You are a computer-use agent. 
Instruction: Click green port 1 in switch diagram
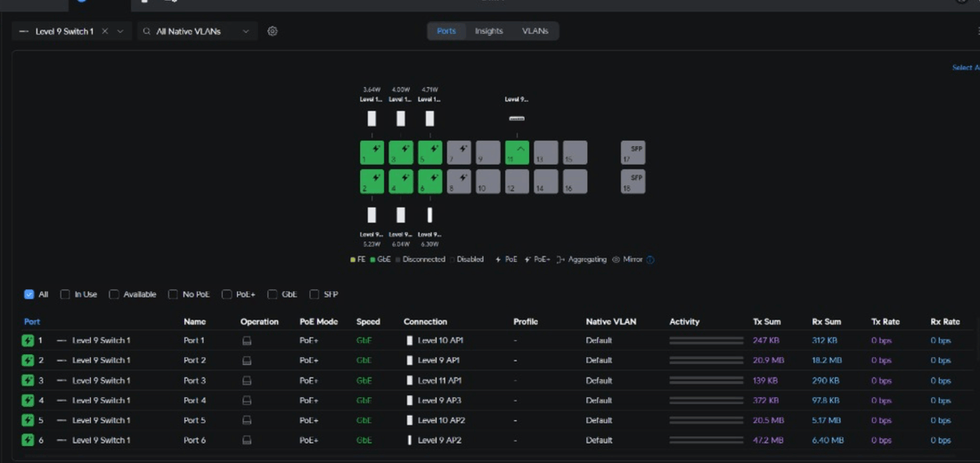click(372, 152)
